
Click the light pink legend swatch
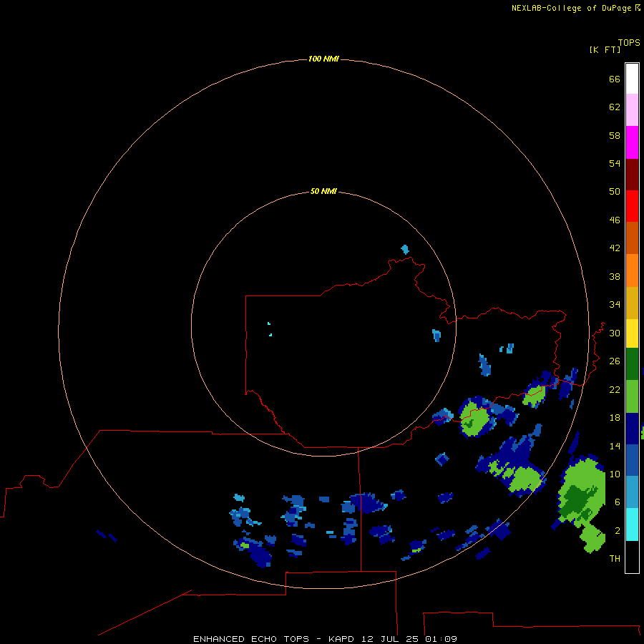tap(632, 109)
